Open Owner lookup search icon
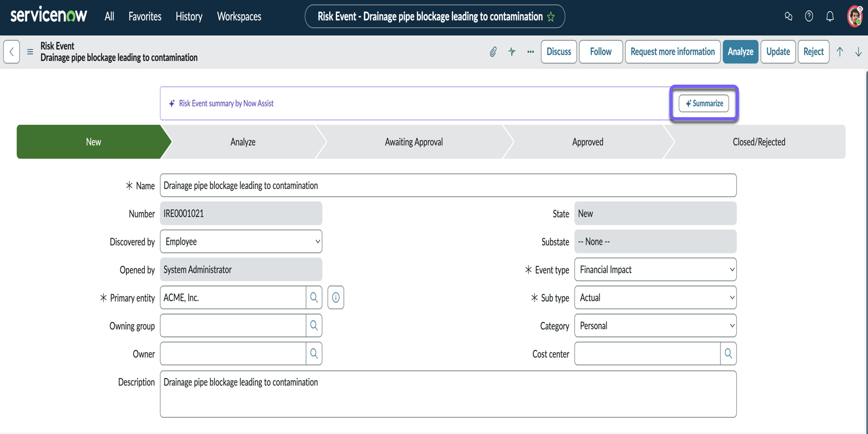Screen dimensions: 868x434 [314, 354]
